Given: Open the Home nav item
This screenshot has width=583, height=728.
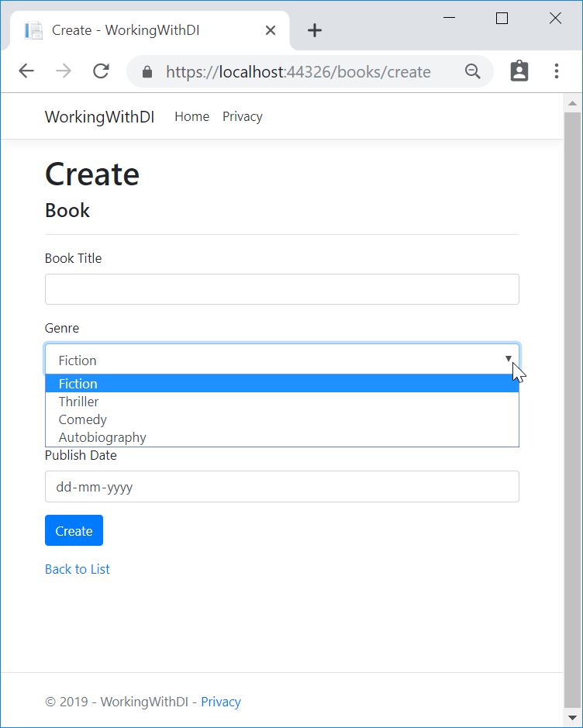Looking at the screenshot, I should click(x=191, y=116).
